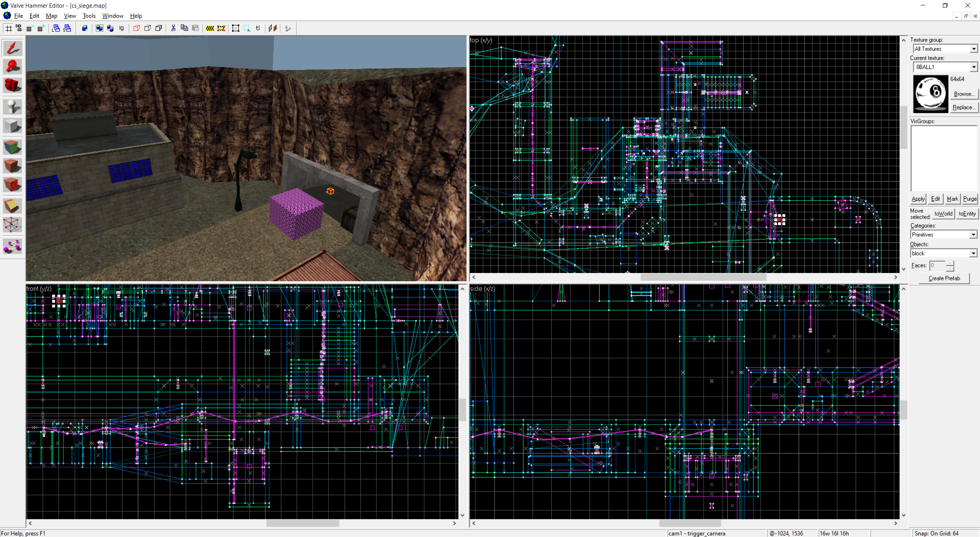Toggle the 2D grid display
This screenshot has width=980, height=537.
click(x=8, y=28)
